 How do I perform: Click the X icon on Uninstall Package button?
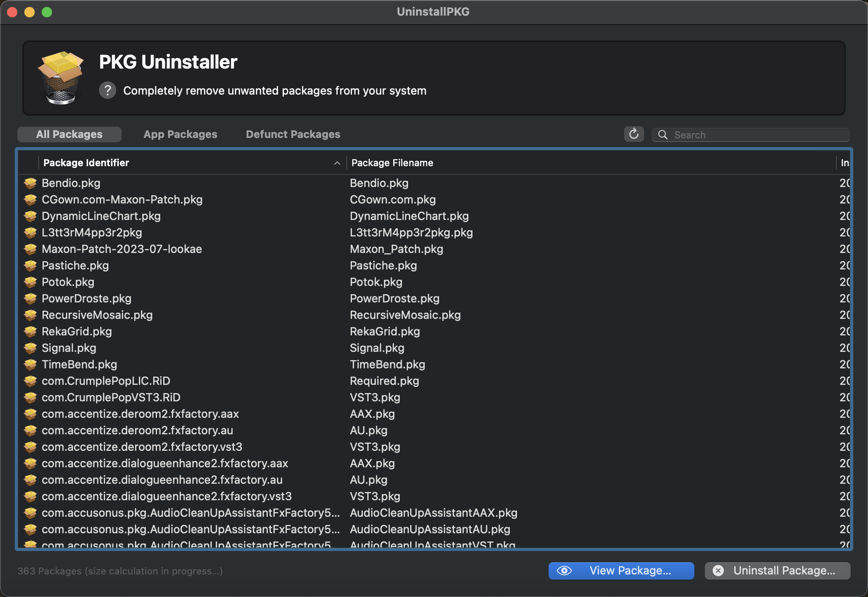tap(720, 570)
